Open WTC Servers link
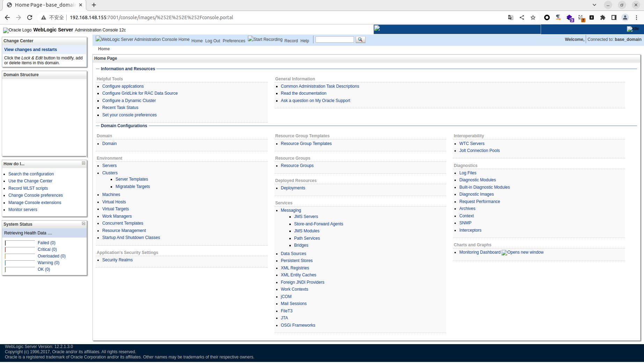Screen dimensions: 644x363 tap(472, 144)
